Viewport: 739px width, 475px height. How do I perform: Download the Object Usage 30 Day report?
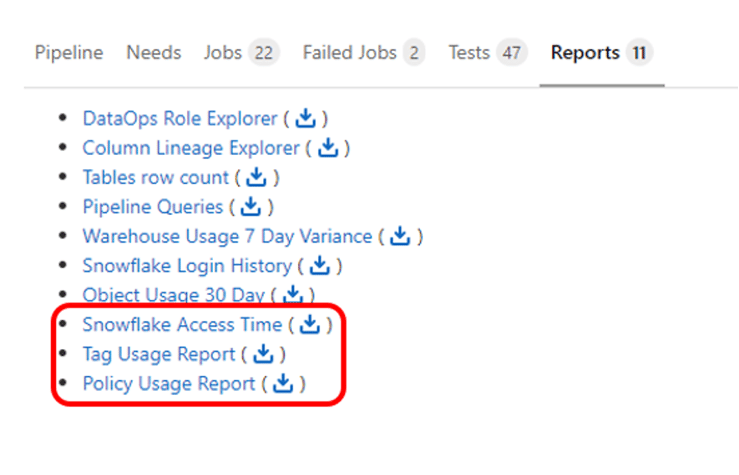pos(293,294)
